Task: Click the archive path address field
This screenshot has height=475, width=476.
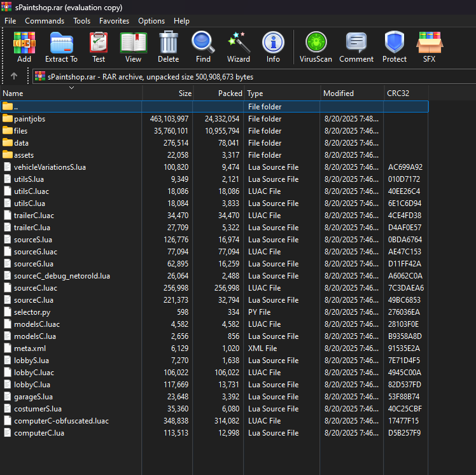Action: tap(255, 76)
